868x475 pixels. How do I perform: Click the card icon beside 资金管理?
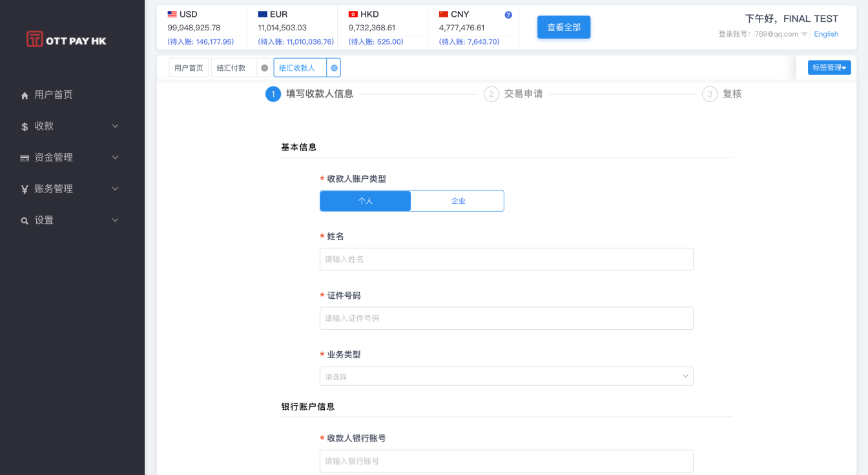(x=25, y=157)
